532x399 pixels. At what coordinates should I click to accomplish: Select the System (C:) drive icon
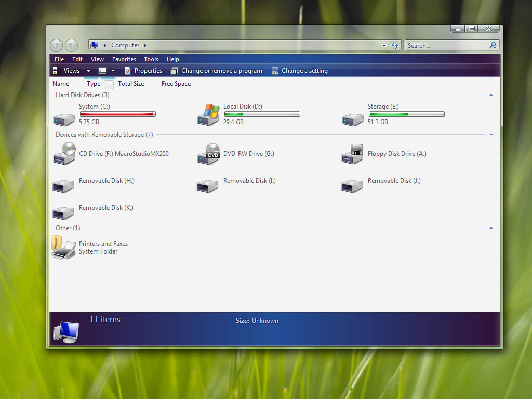(64, 119)
